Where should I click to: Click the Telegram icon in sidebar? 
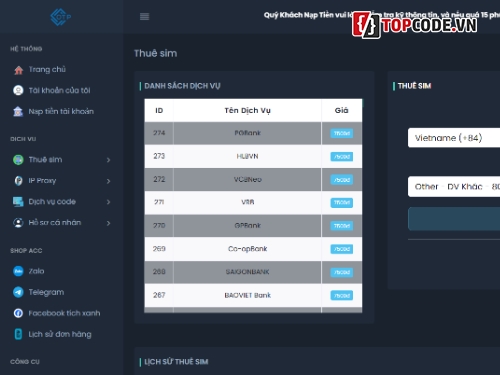[18, 292]
